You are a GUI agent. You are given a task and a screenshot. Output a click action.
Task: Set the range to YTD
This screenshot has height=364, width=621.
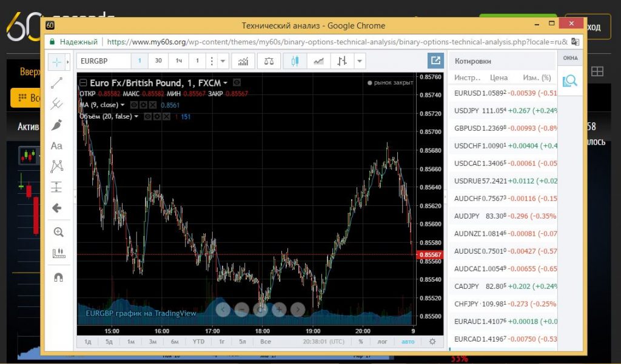pos(198,342)
